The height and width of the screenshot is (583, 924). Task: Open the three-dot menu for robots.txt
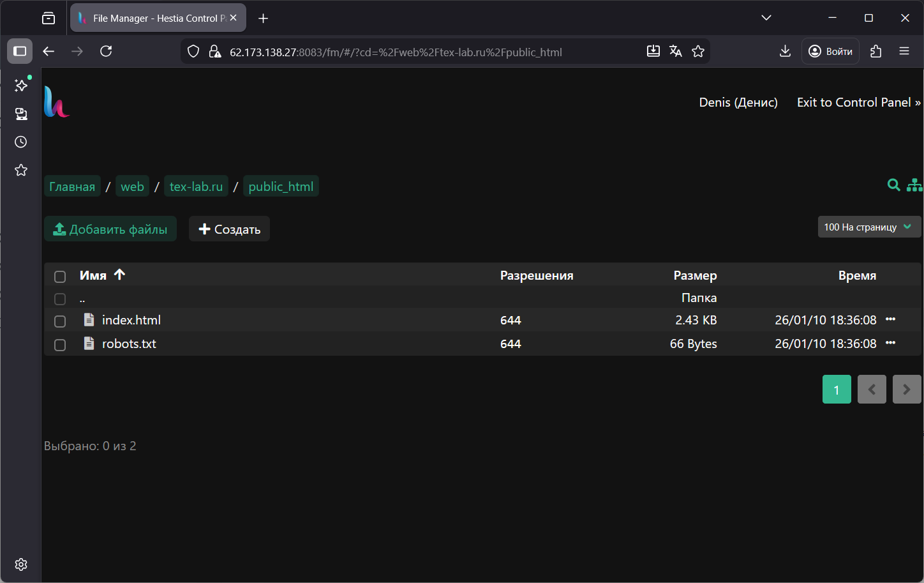click(x=890, y=343)
